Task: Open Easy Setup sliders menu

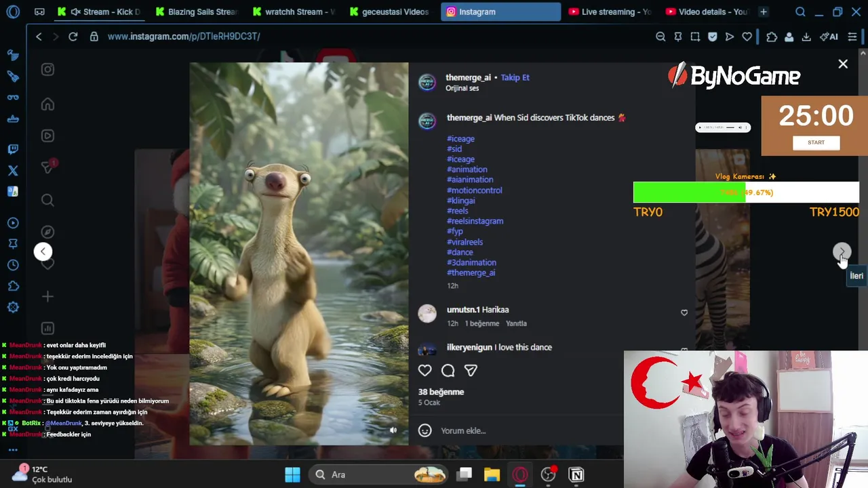Action: tap(852, 37)
